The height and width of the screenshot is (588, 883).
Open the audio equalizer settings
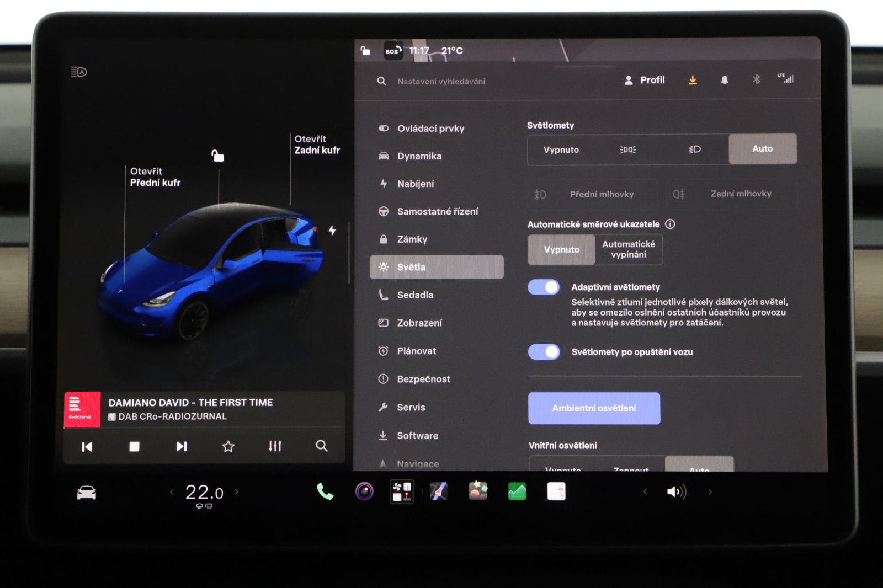pos(275,446)
